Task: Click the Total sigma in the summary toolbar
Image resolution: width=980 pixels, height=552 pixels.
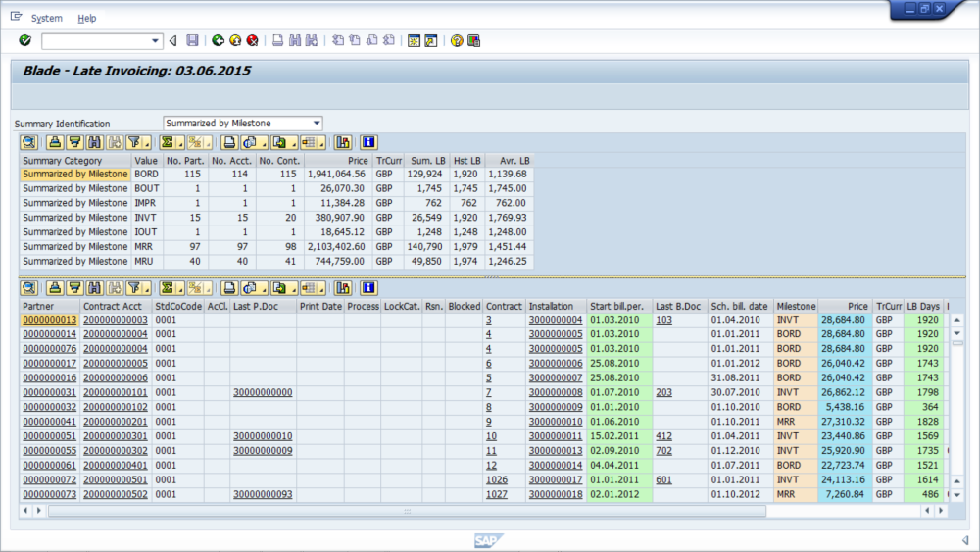Action: point(167,142)
